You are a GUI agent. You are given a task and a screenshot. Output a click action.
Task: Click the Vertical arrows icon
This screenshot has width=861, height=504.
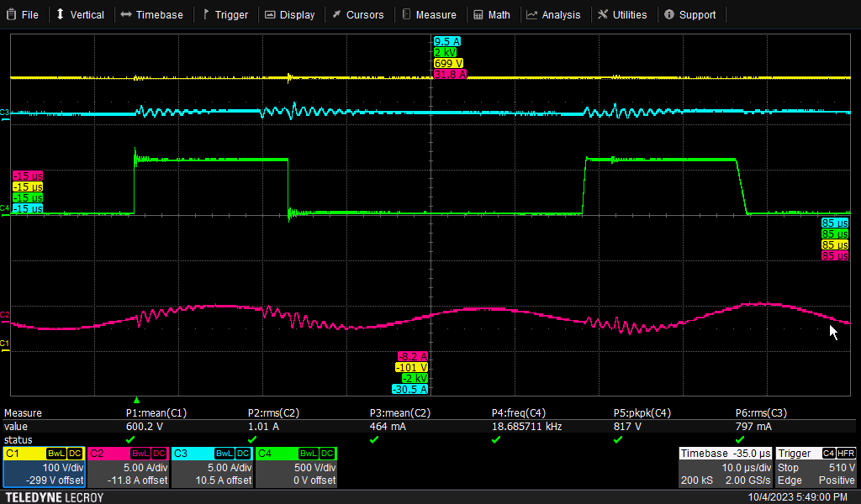(61, 14)
